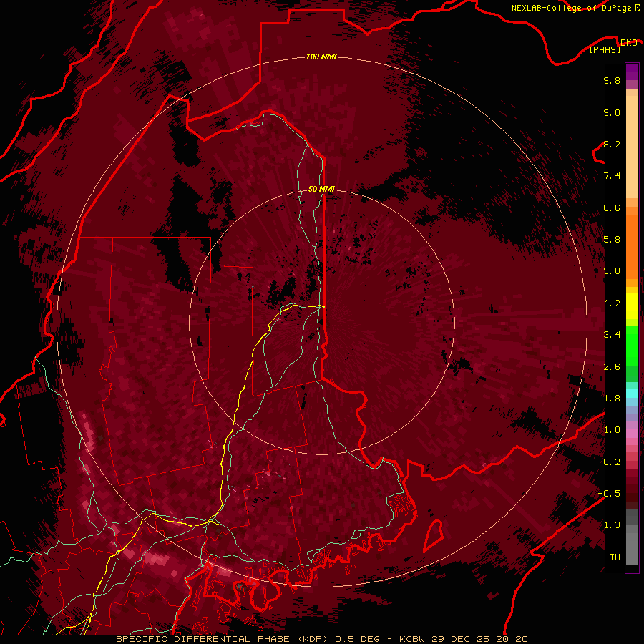Click the TH label on the color scale
This screenshot has width=644, height=644.
coord(615,557)
